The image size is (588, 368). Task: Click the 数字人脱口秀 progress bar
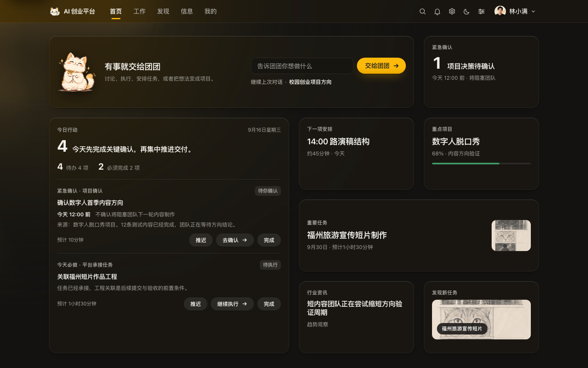click(481, 164)
